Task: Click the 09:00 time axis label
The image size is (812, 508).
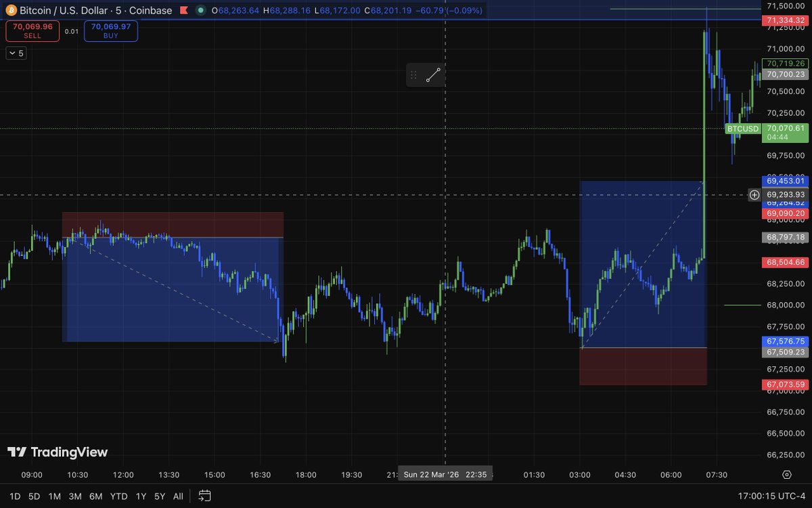Action: pos(32,475)
